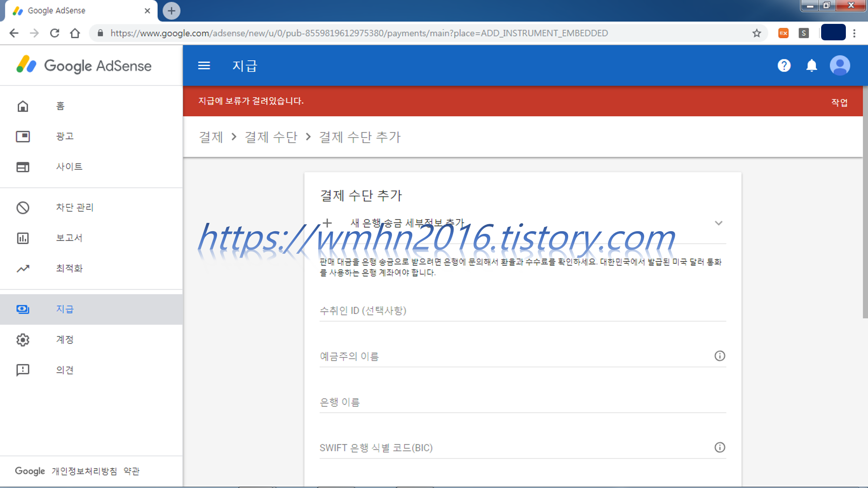
Task: Open the 개인정보처리방침 footer link
Action: pos(84,471)
